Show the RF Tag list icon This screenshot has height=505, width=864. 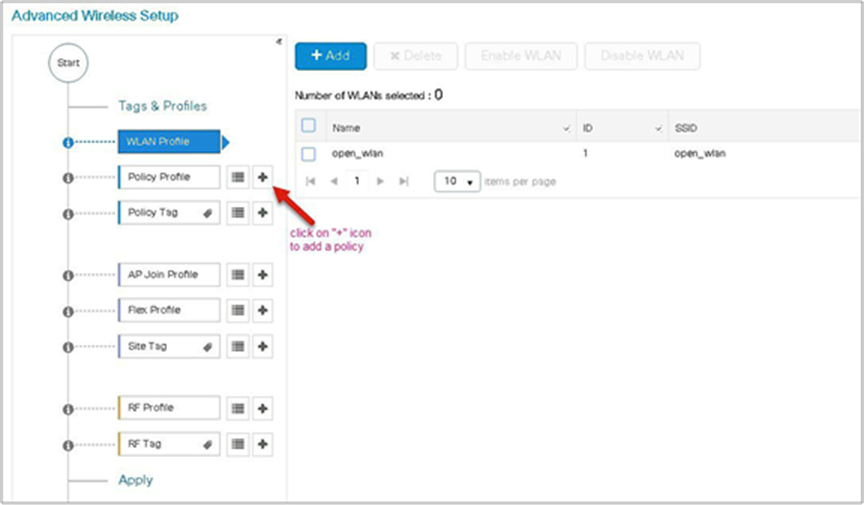(238, 444)
